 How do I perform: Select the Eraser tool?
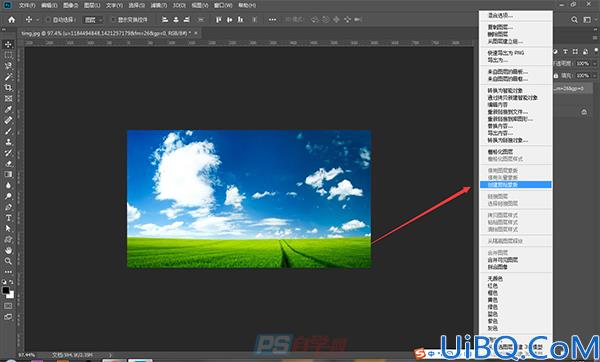click(8, 163)
